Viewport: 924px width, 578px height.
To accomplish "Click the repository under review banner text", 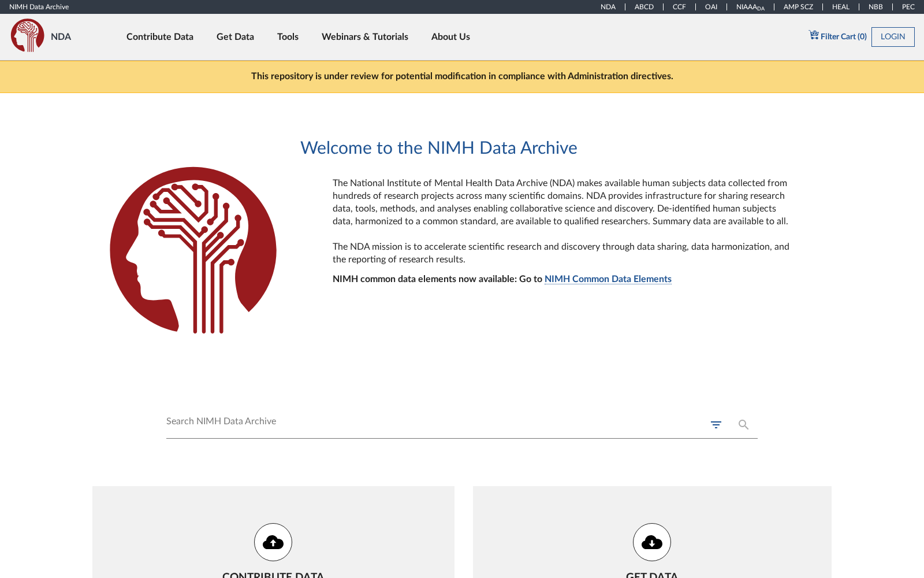I will [x=462, y=76].
